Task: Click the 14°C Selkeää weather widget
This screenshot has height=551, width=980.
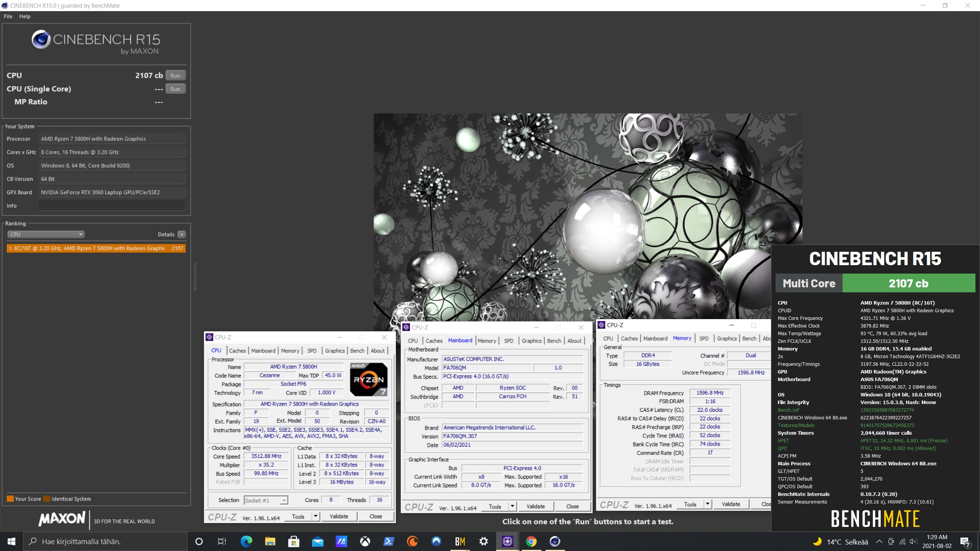Action: click(841, 542)
